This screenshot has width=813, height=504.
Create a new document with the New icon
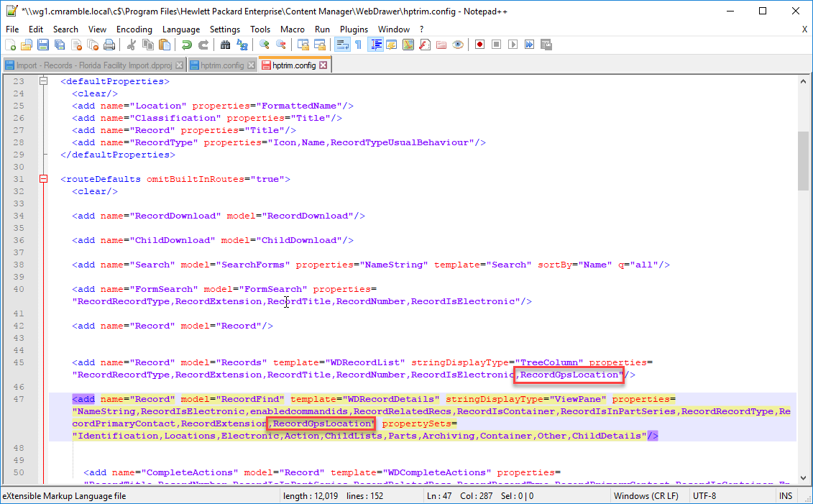tap(10, 45)
